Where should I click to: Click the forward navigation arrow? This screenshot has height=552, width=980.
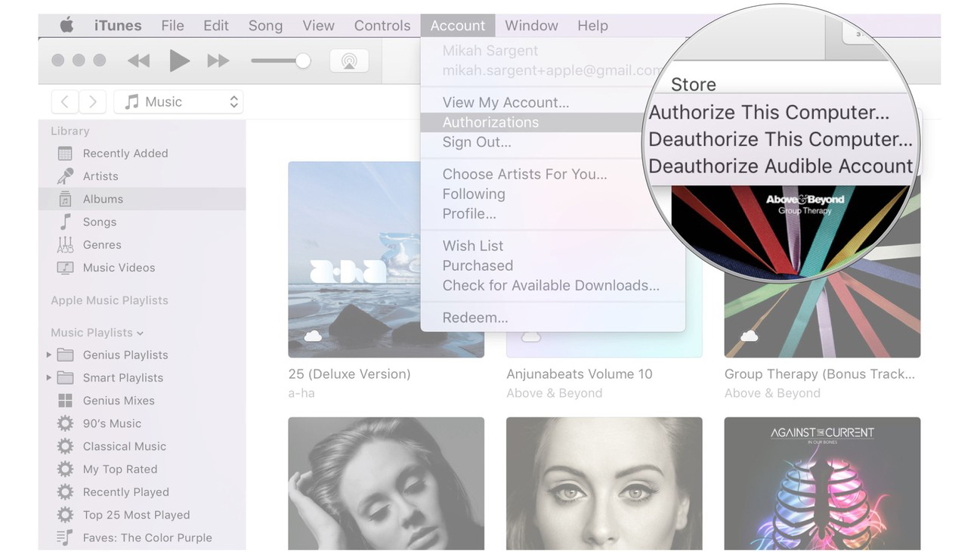tap(92, 101)
